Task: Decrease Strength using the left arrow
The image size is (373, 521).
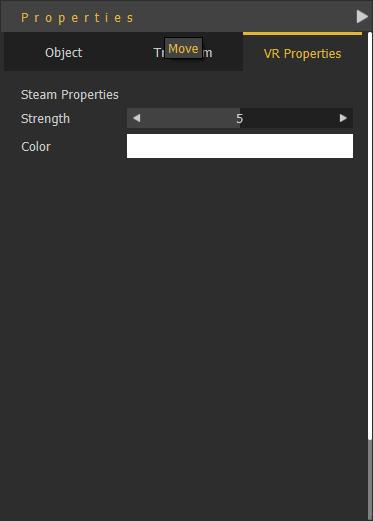Action: [136, 118]
